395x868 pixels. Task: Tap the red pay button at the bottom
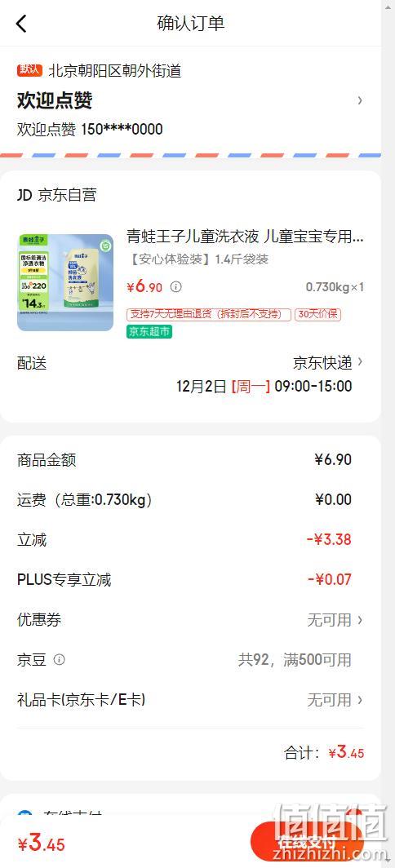pos(306,841)
